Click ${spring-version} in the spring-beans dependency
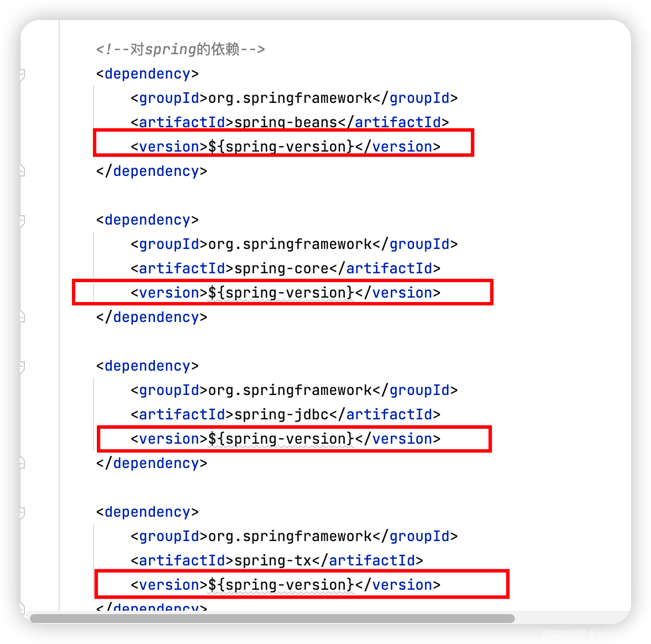Screen dimensions: 651x644 click(x=281, y=147)
